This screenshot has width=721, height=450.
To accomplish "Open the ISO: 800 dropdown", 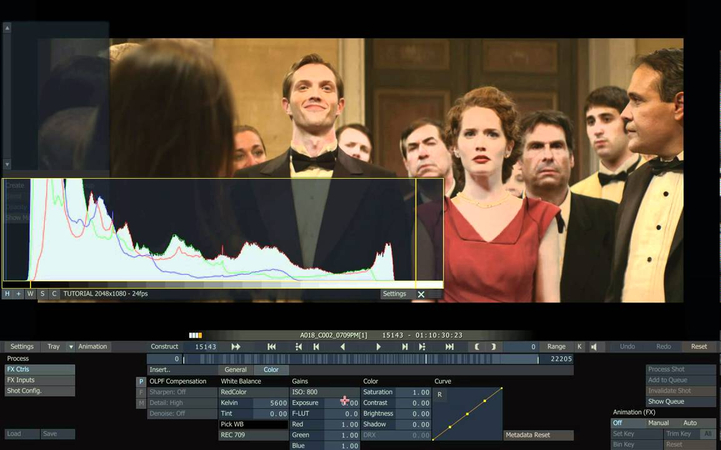I will [325, 392].
